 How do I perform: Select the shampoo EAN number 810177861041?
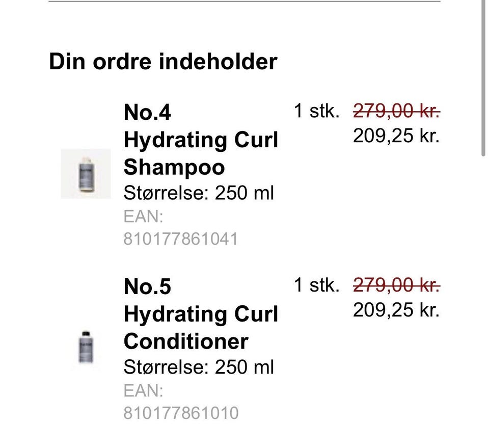click(x=180, y=239)
